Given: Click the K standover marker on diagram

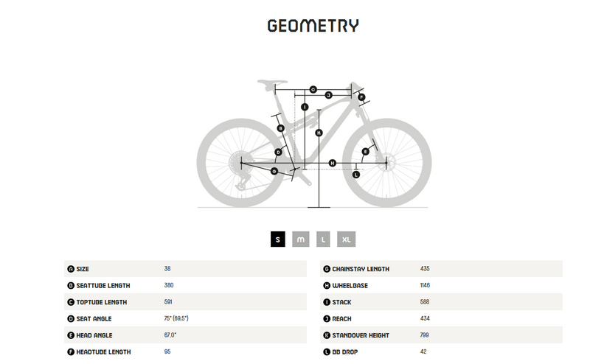Looking at the screenshot, I should pyautogui.click(x=319, y=133).
